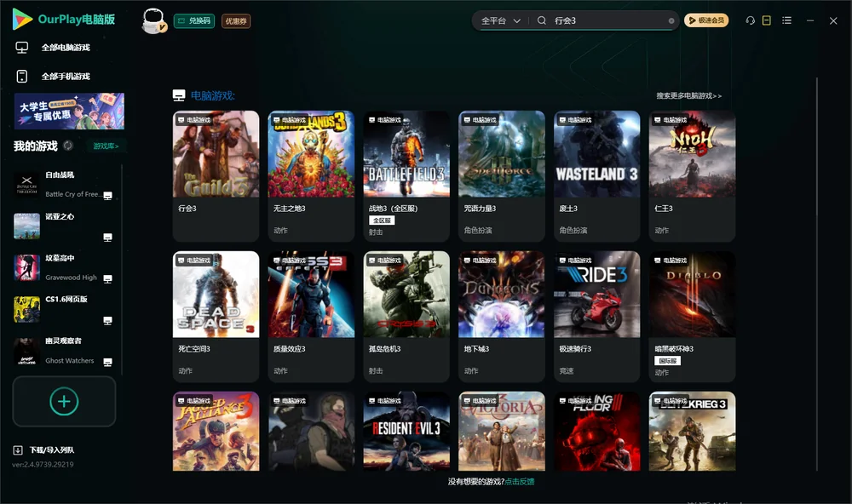Click the 点击反馈 feedback link

click(x=520, y=481)
